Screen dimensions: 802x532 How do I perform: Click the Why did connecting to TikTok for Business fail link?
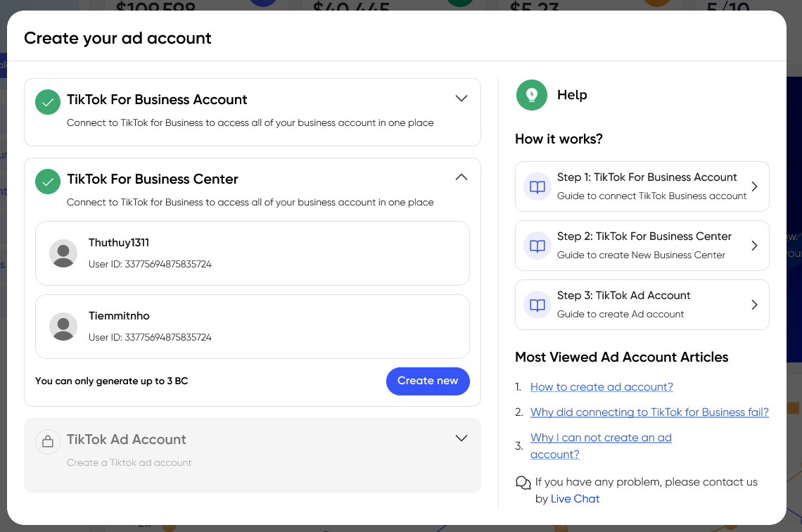coord(649,412)
